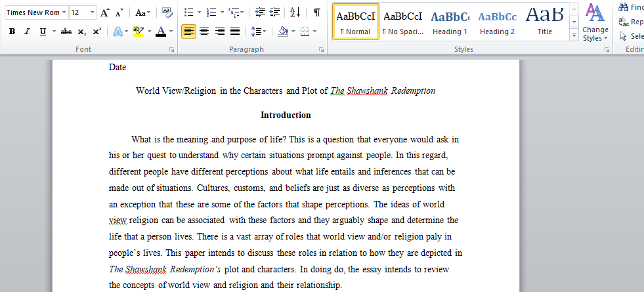Click the Introduction heading text
The image size is (644, 292).
(286, 115)
